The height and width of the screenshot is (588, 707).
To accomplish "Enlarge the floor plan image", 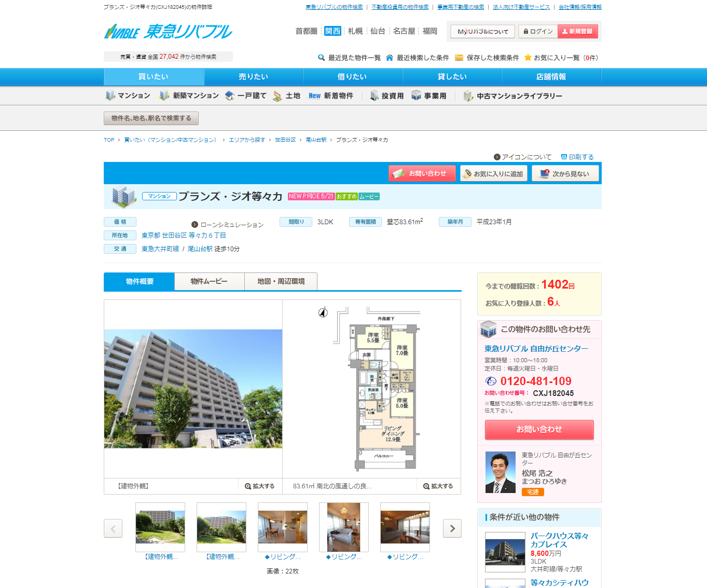I will 438,486.
